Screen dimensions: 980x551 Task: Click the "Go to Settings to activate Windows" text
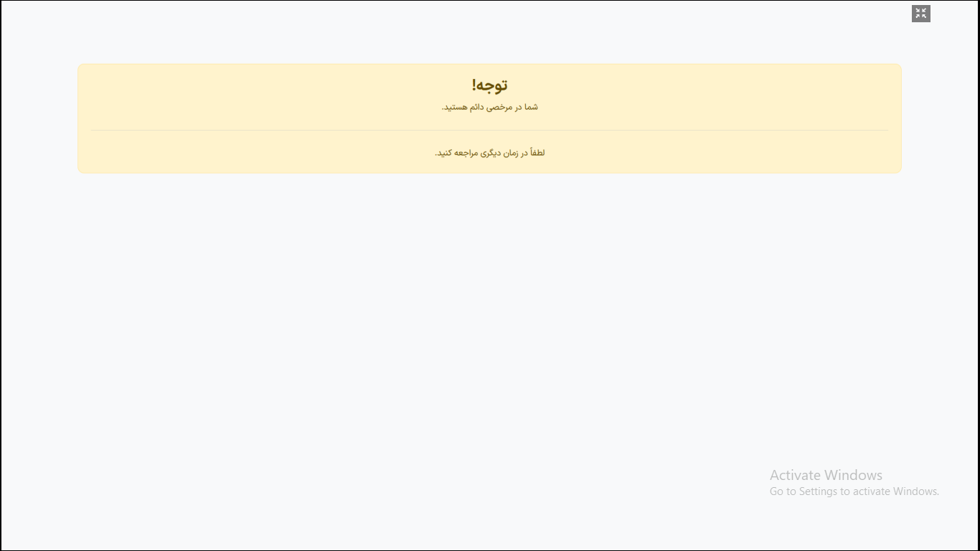pyautogui.click(x=854, y=491)
